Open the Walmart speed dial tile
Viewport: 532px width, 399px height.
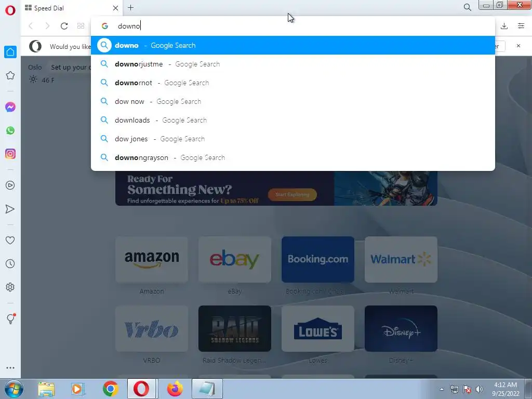(401, 260)
